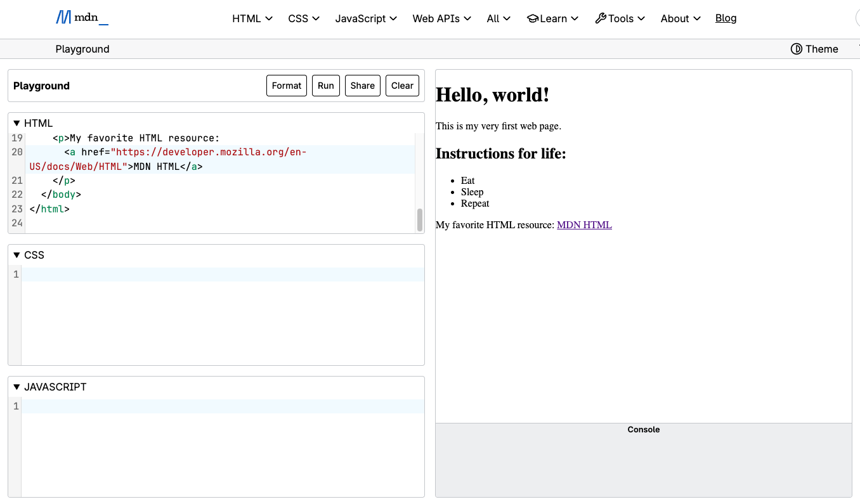Click the MDN logo
Screen dimensions: 860x504
tap(82, 18)
